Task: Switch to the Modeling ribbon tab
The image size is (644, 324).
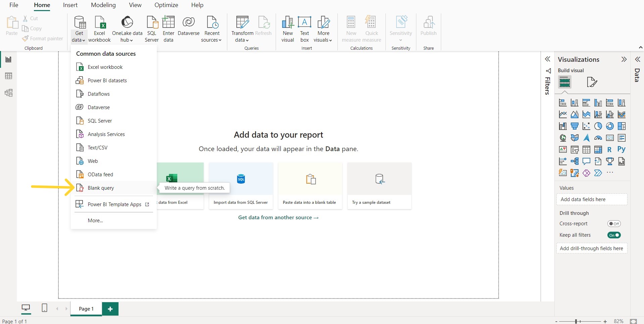Action: click(x=103, y=5)
